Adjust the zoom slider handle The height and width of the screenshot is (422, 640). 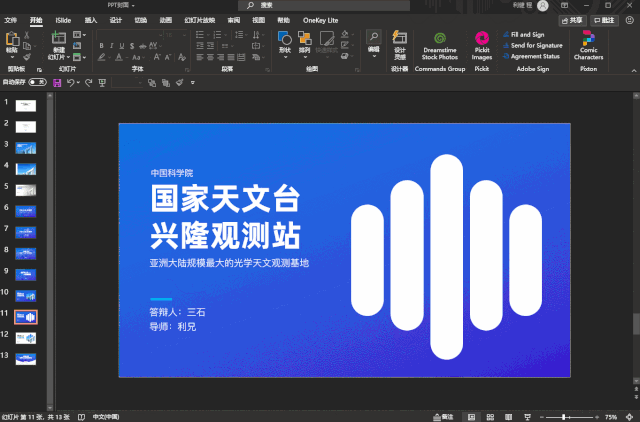click(564, 417)
